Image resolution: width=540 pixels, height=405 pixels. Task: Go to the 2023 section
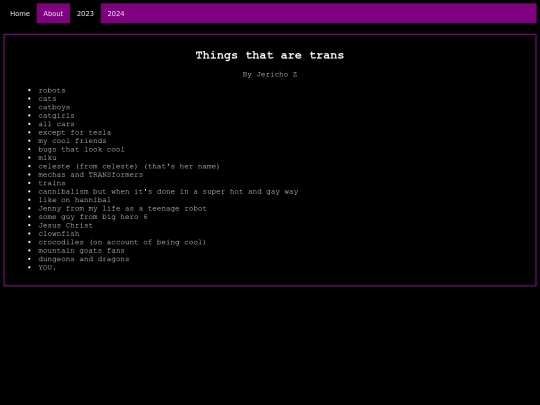click(x=85, y=13)
